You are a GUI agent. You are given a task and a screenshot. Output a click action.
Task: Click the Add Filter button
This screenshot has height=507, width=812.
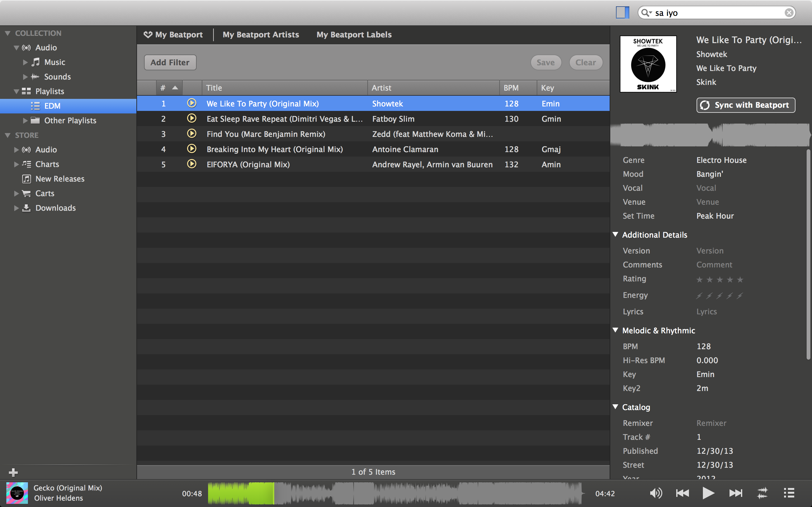tap(169, 61)
